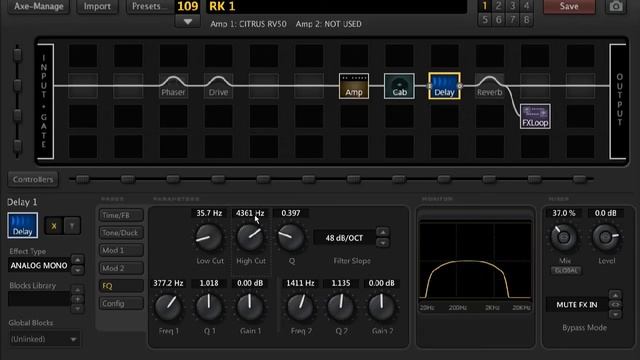640x360 pixels.
Task: Click the 4361 Hz High Cut value
Action: (x=250, y=213)
